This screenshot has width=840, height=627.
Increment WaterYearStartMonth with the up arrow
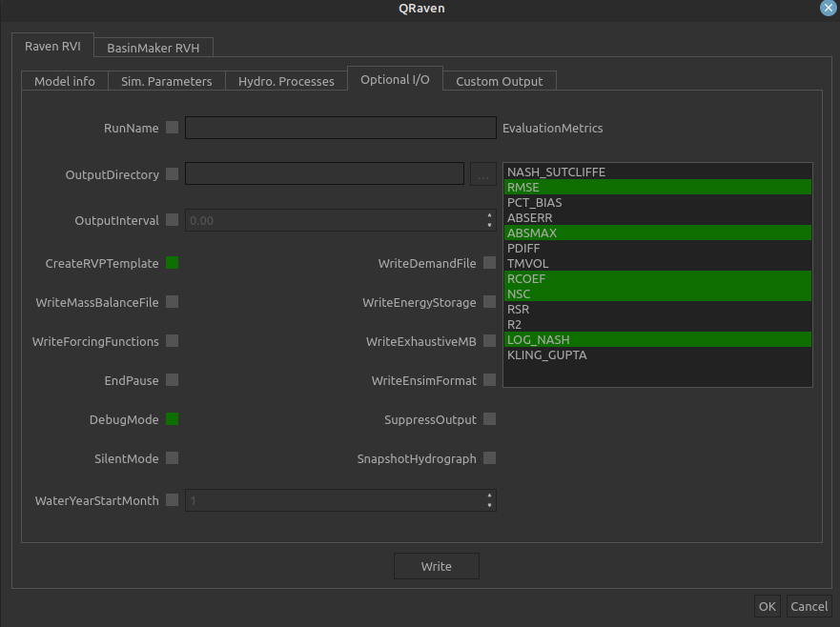click(490, 496)
